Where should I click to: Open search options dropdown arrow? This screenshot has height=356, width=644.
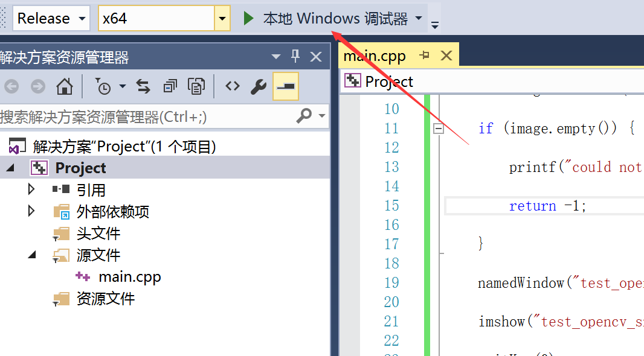pos(321,116)
